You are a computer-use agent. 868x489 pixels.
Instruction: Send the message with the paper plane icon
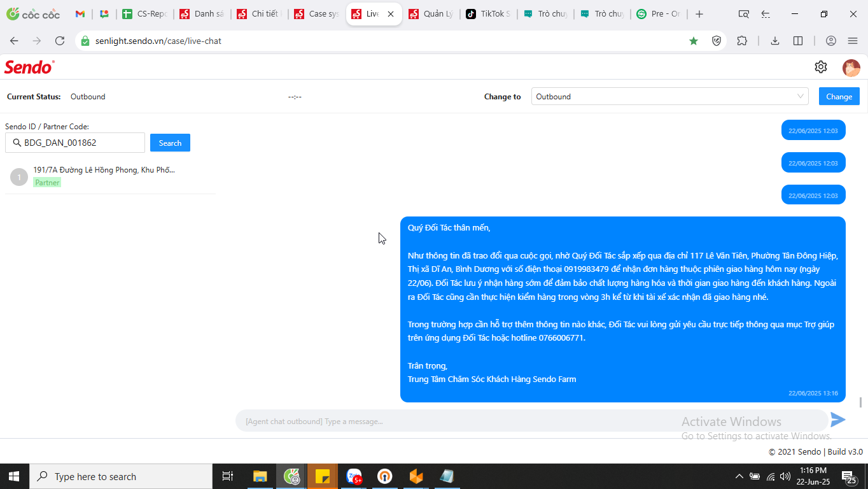click(838, 420)
